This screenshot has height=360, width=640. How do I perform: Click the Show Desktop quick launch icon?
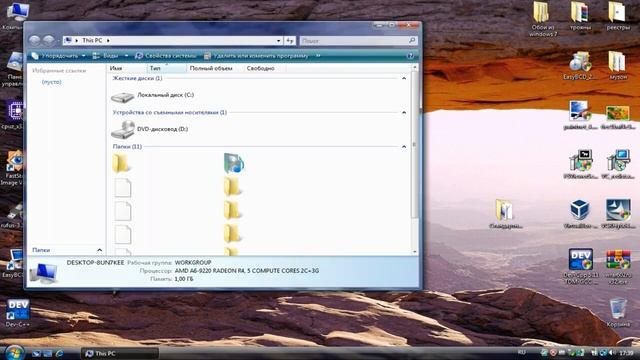37,353
